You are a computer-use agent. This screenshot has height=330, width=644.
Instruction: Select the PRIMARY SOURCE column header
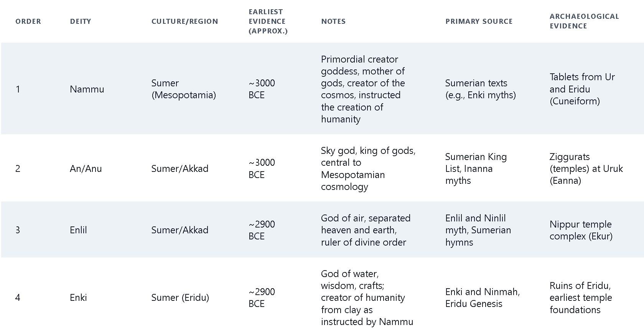click(x=479, y=21)
